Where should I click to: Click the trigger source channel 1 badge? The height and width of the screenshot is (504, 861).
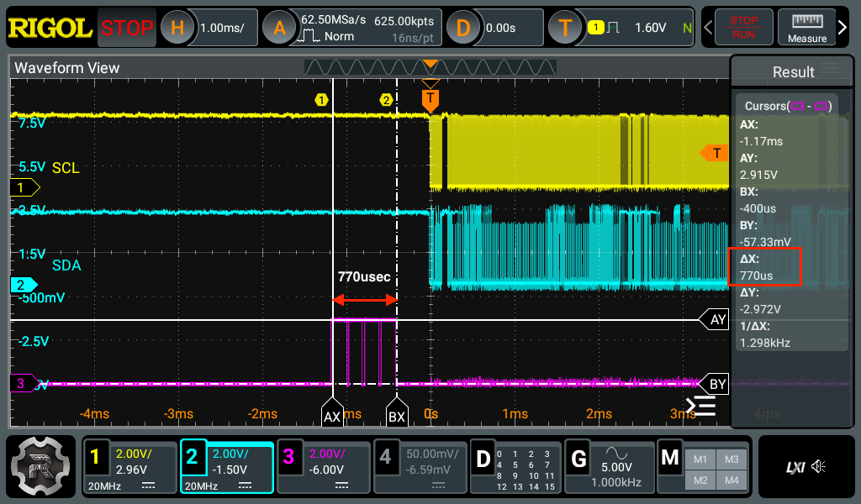(x=596, y=28)
